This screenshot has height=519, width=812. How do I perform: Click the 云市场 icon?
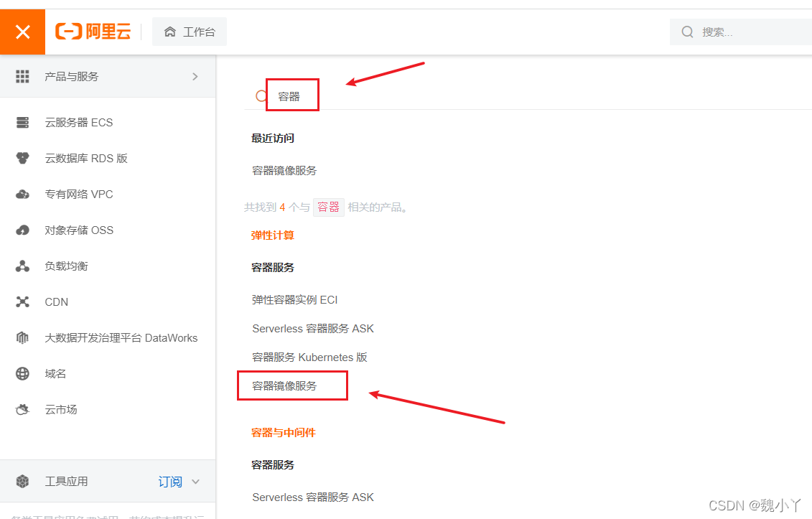pyautogui.click(x=22, y=409)
